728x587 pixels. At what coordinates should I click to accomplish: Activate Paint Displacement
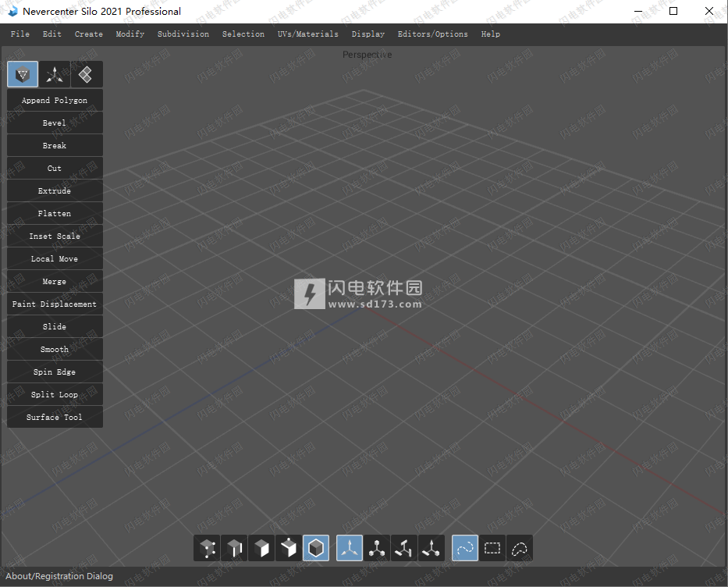[x=55, y=304]
